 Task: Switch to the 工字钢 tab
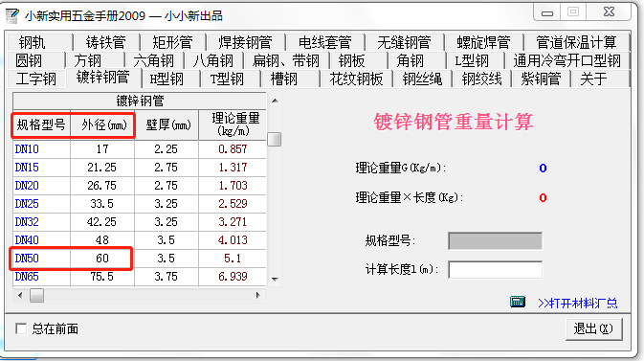click(36, 79)
